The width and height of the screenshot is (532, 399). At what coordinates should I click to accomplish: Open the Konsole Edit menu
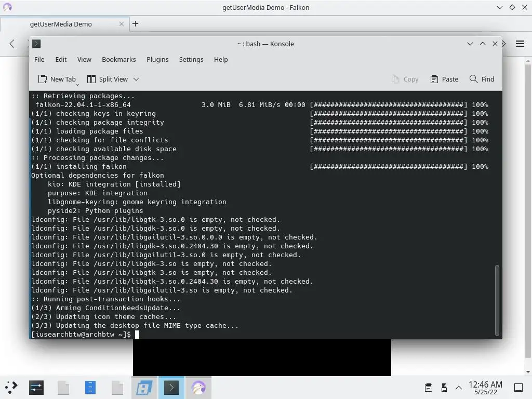(x=61, y=59)
